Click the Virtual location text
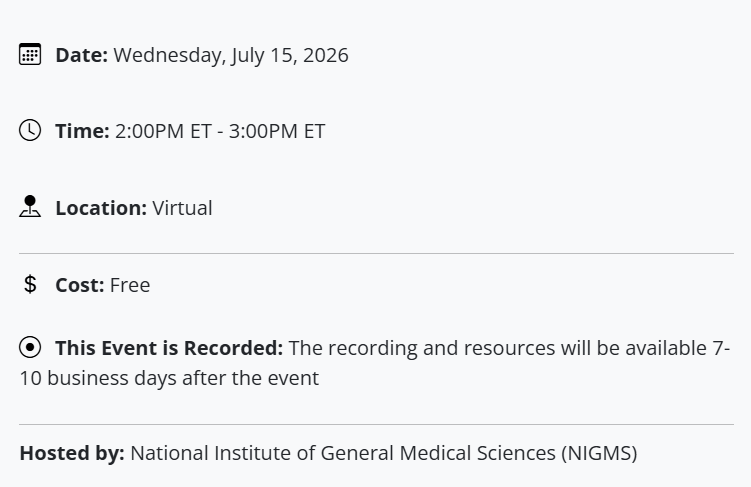This screenshot has width=751, height=487. [182, 208]
